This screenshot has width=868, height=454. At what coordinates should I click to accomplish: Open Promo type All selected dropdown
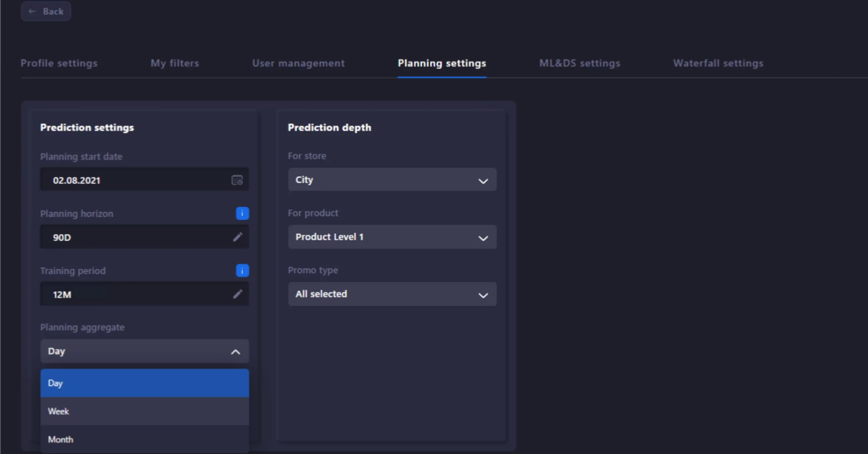point(392,294)
